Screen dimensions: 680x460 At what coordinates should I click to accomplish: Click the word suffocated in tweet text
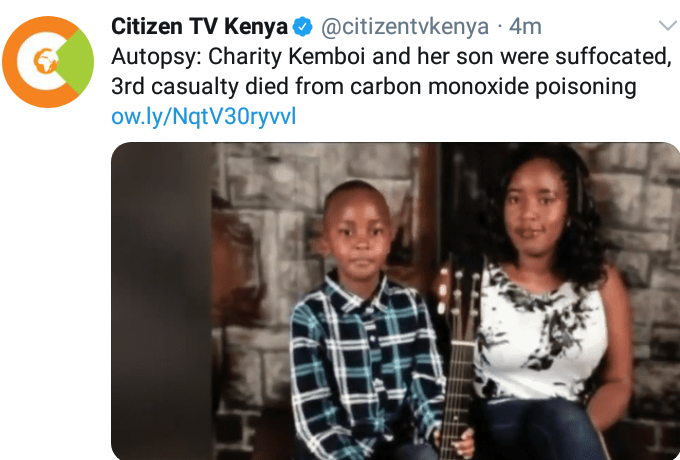pyautogui.click(x=613, y=57)
